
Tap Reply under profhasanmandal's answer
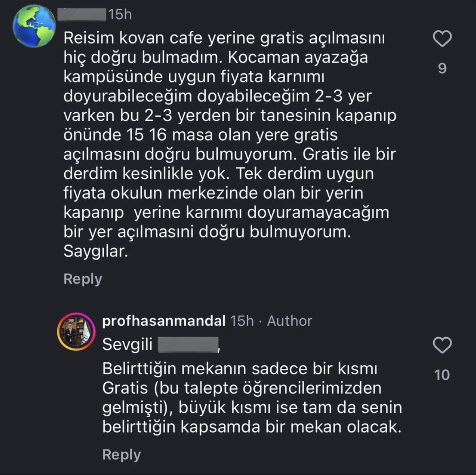pyautogui.click(x=122, y=454)
